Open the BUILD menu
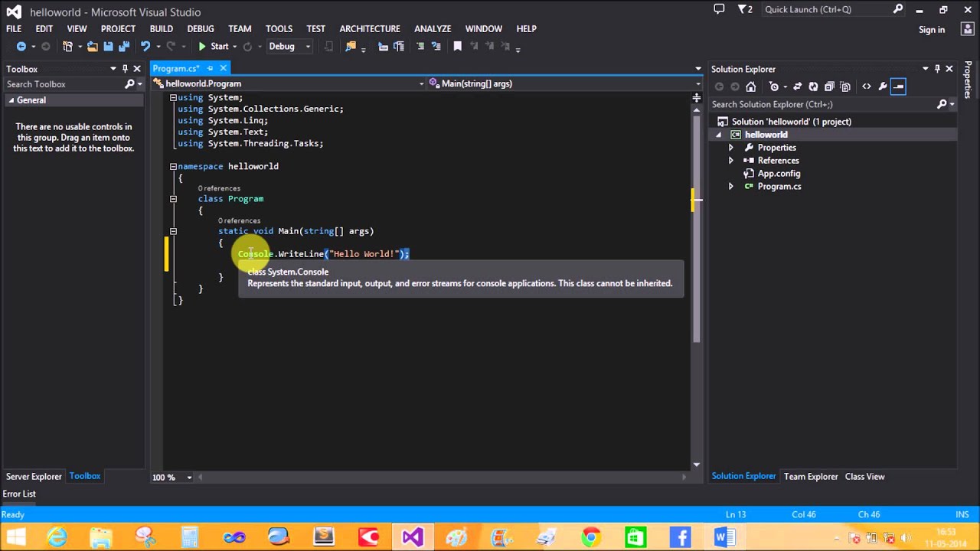The width and height of the screenshot is (980, 551). click(161, 28)
